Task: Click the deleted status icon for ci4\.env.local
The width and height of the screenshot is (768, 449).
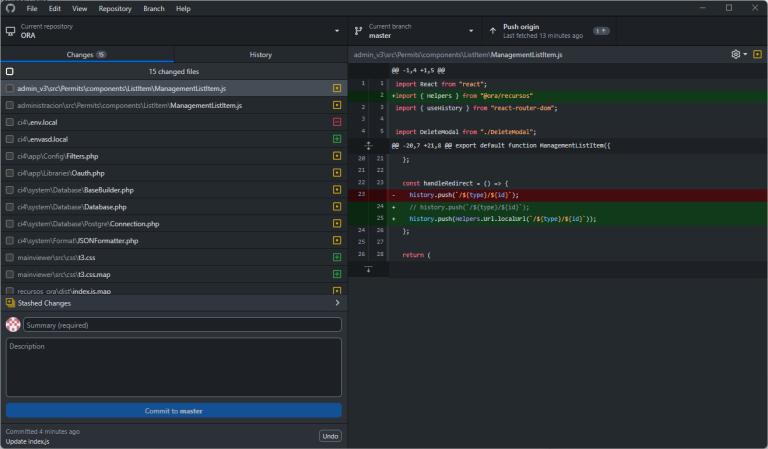Action: (337, 122)
